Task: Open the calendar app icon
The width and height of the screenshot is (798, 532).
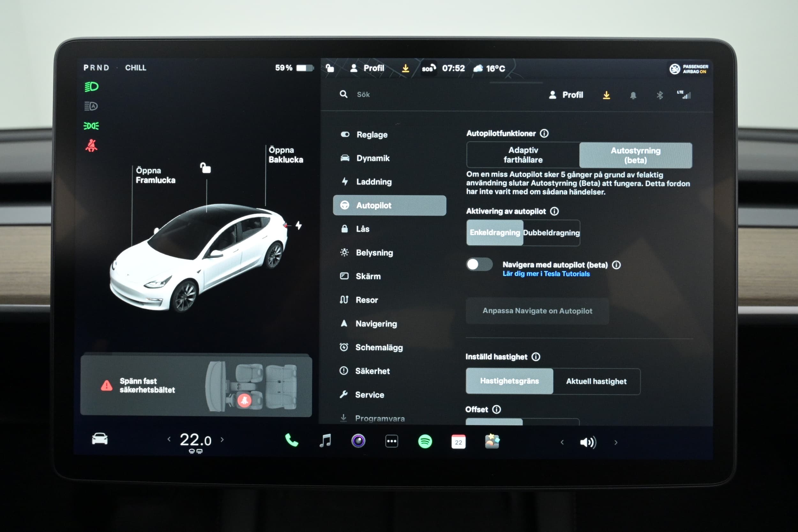Action: point(458,442)
